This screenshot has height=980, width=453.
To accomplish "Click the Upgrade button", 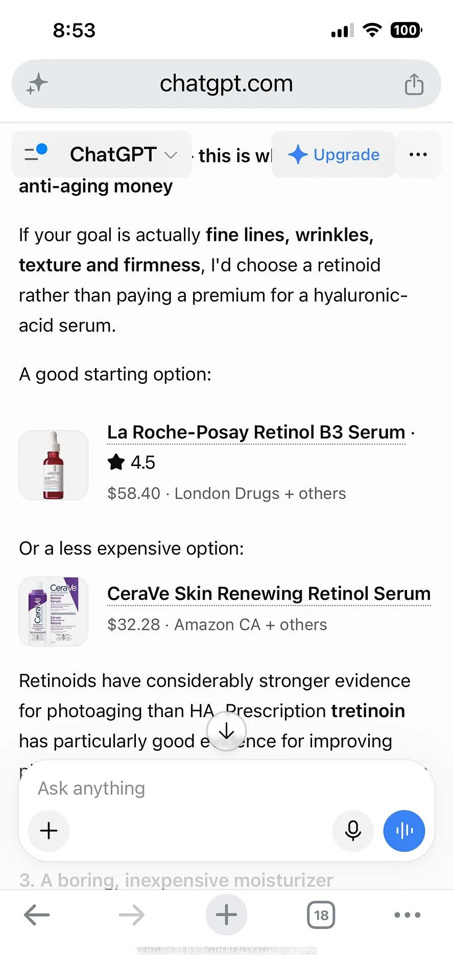I will 333,155.
